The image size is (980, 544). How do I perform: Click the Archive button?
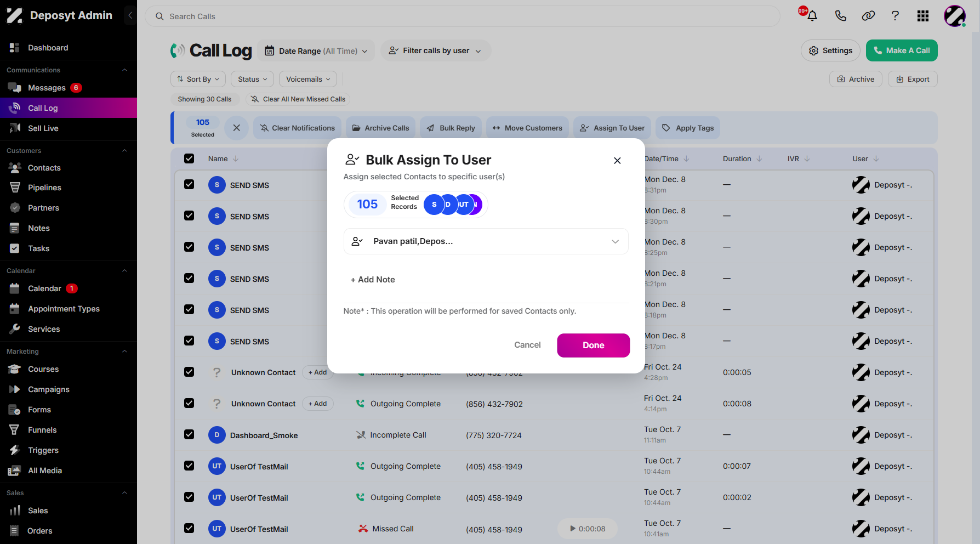pyautogui.click(x=856, y=79)
